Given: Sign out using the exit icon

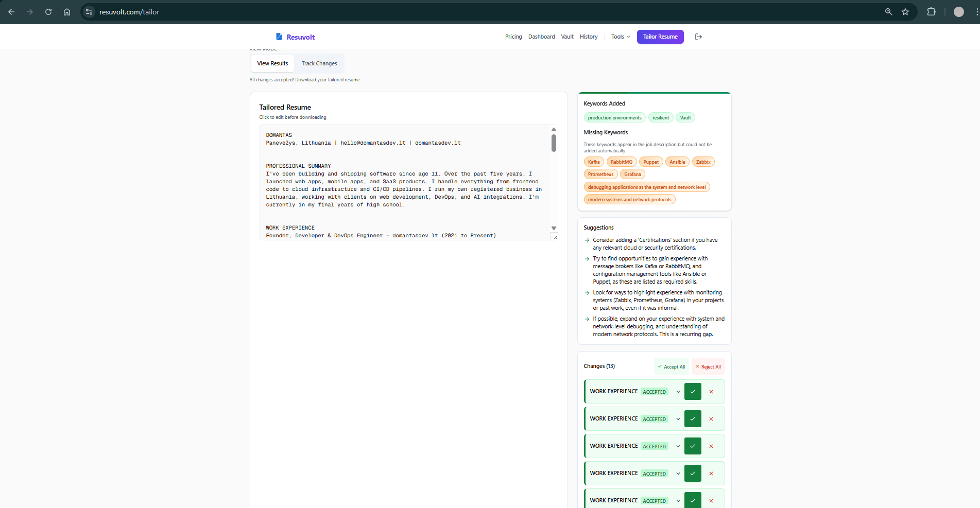Looking at the screenshot, I should point(698,37).
